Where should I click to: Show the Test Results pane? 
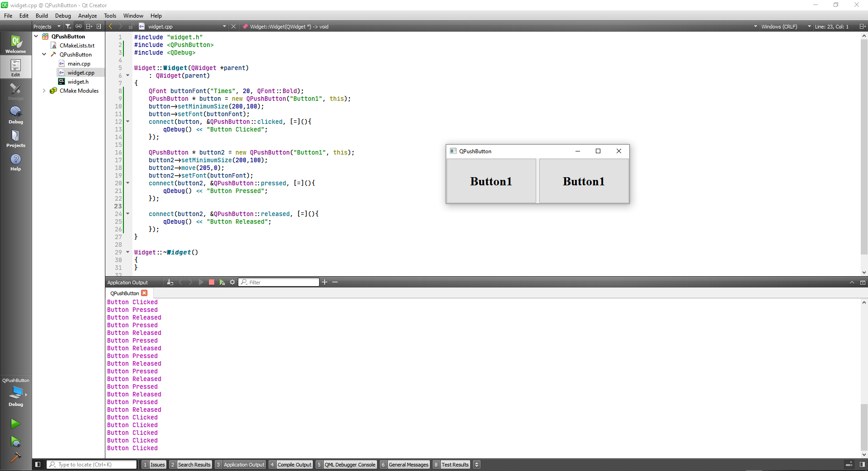(451, 465)
